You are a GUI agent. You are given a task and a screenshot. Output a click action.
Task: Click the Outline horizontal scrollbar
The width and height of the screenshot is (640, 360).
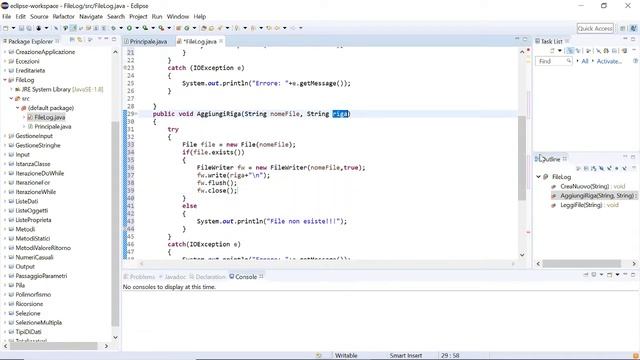582,264
